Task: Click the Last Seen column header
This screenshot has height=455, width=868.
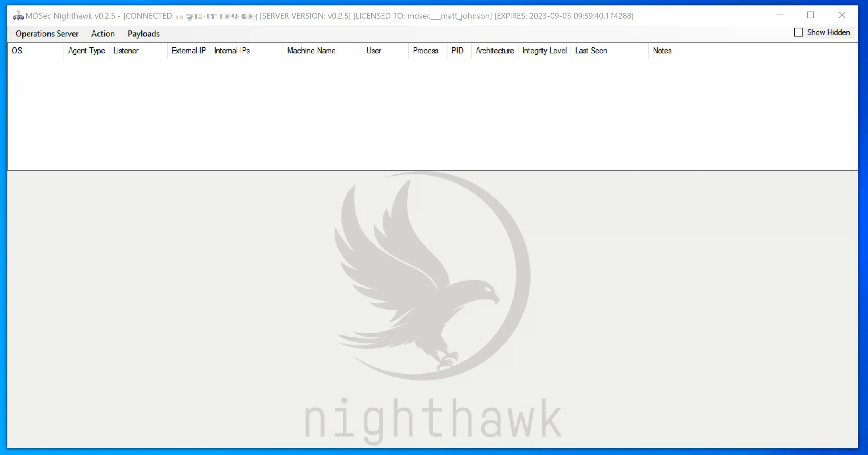Action: tap(591, 51)
